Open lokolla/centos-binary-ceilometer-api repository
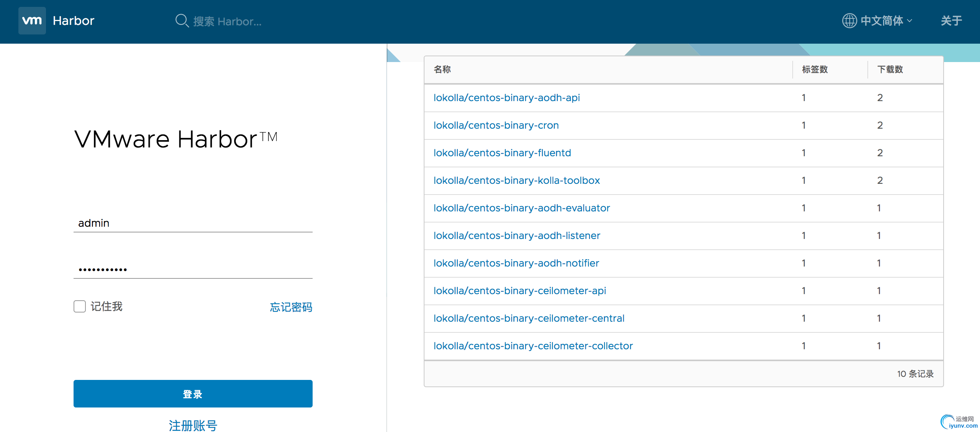This screenshot has height=432, width=980. pyautogui.click(x=520, y=291)
